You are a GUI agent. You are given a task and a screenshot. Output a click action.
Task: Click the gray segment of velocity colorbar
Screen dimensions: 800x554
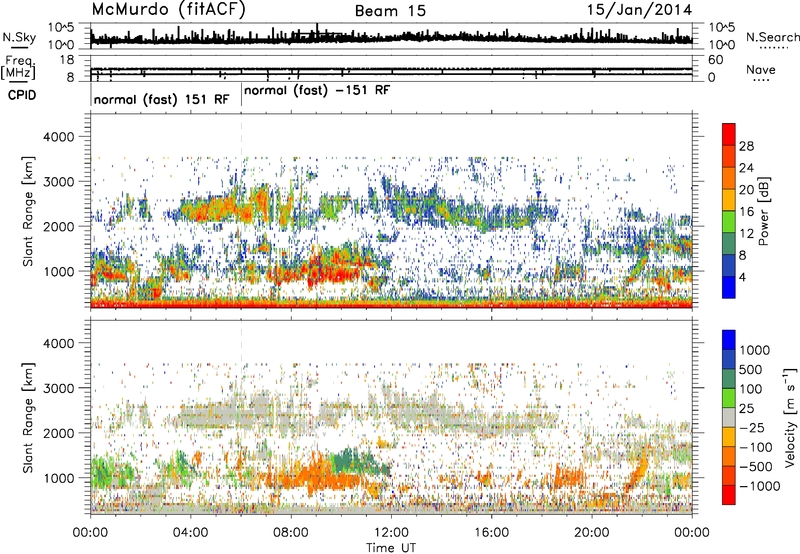[x=729, y=418]
